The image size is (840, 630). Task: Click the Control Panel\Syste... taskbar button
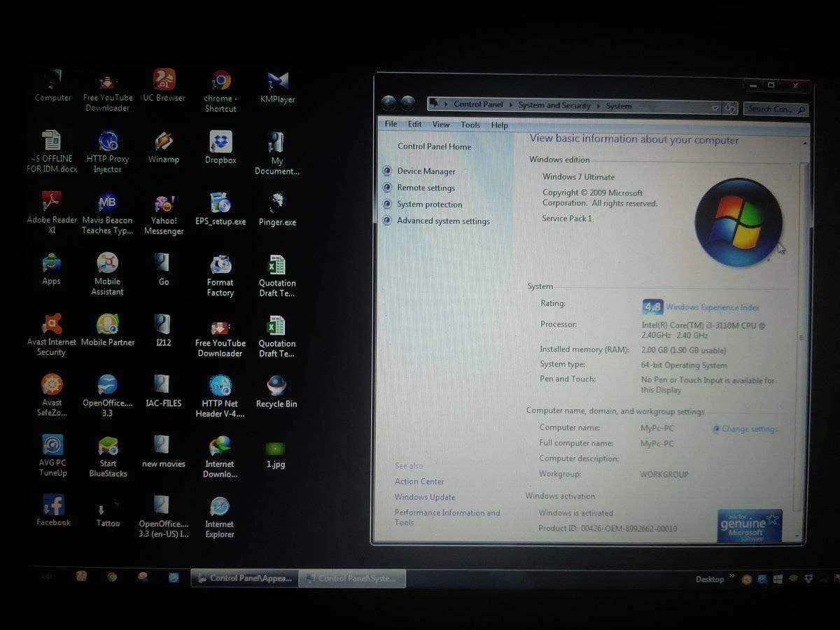tap(353, 579)
